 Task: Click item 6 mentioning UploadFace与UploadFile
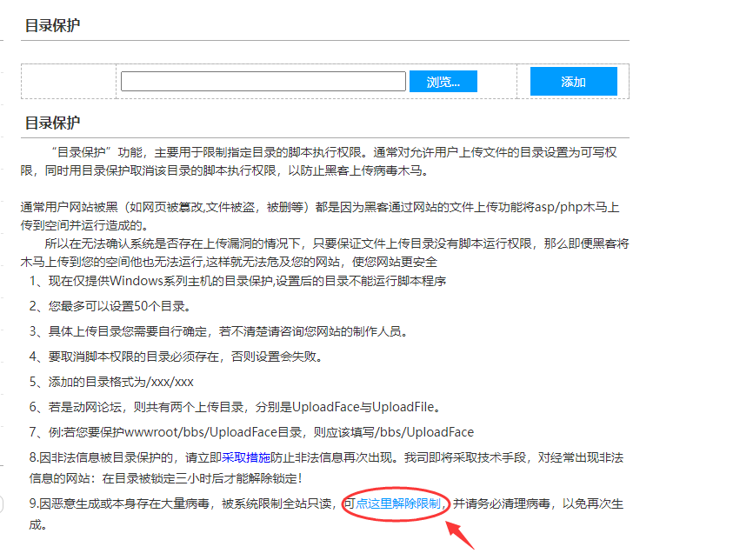tap(237, 407)
